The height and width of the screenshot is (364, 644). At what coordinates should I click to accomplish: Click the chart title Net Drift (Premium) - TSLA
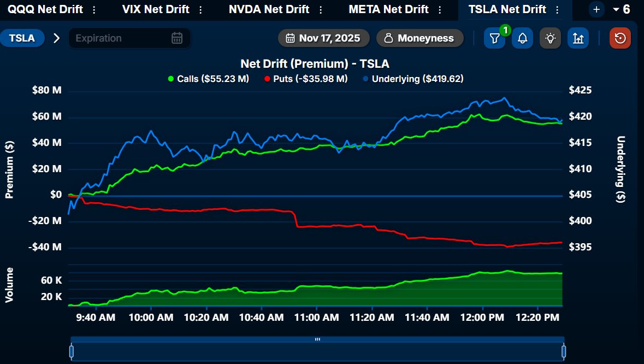click(x=315, y=64)
